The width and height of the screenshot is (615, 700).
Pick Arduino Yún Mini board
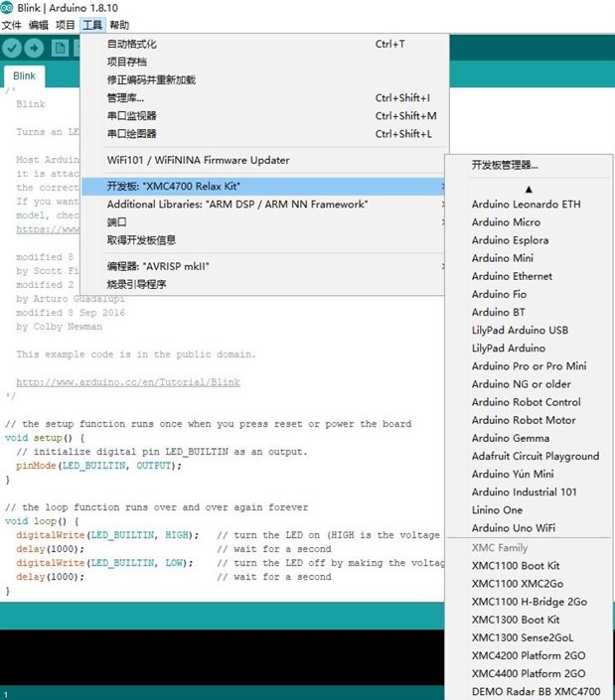pyautogui.click(x=530, y=474)
